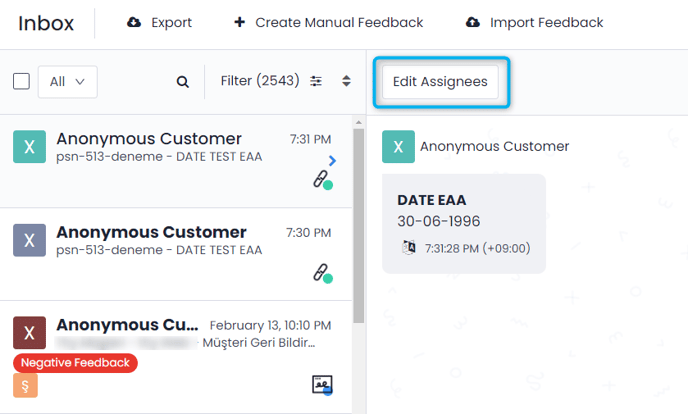Click blue chevron on the first feedback item
This screenshot has height=414, width=688.
[x=332, y=160]
